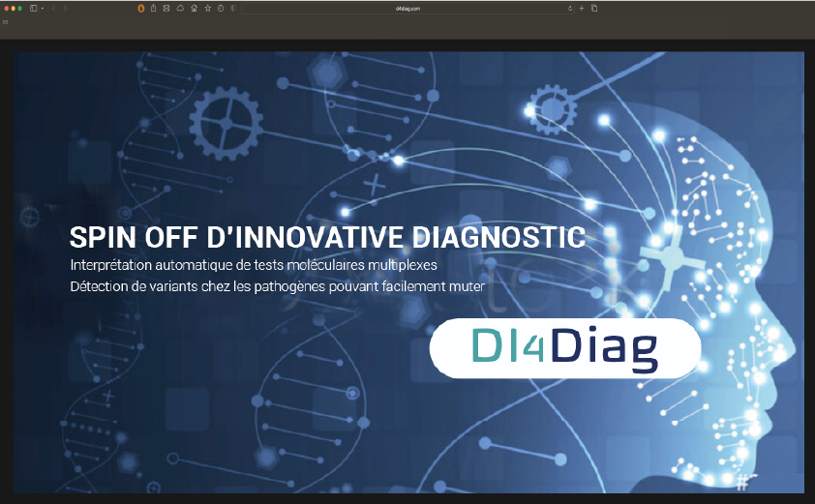The image size is (815, 504).
Task: Open the history clock icon
Action: pos(221,8)
